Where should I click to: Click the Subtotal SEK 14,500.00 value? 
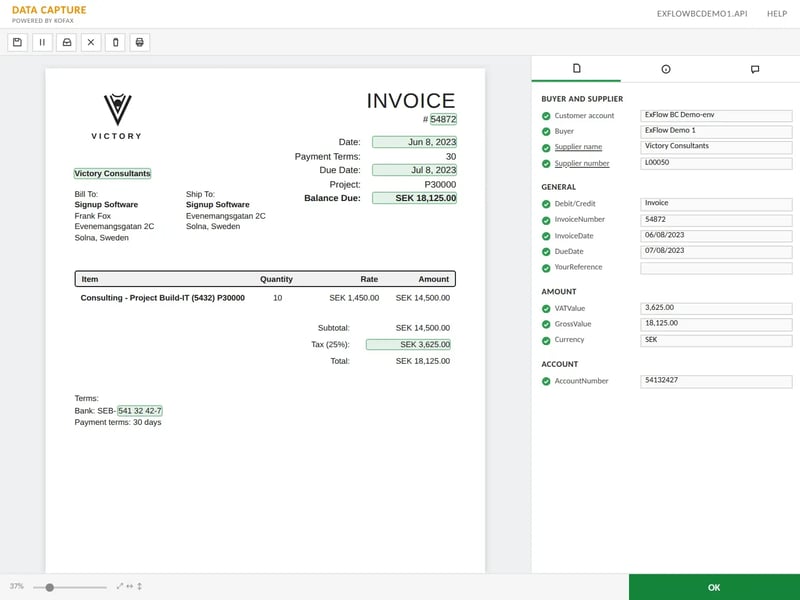coord(422,328)
